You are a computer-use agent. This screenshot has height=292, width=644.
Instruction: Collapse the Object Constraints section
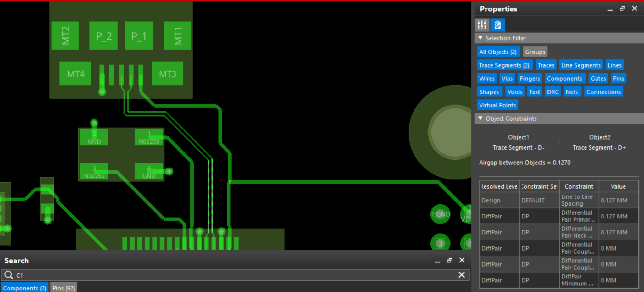[480, 118]
